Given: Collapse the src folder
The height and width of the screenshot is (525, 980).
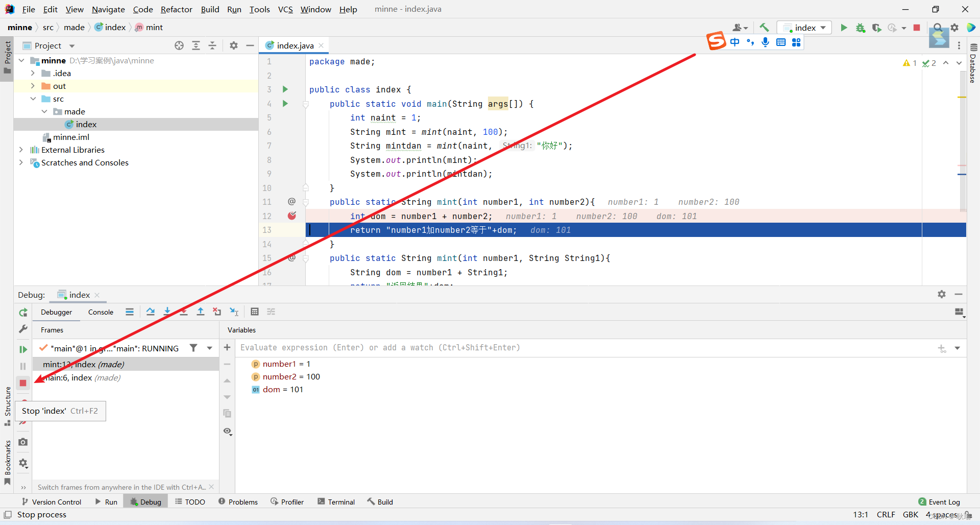Looking at the screenshot, I should coord(33,99).
